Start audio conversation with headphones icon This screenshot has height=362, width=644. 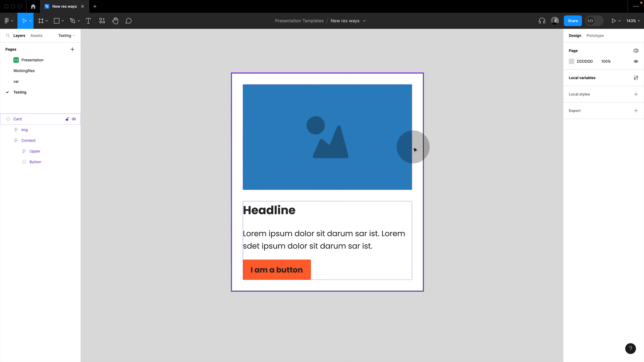542,21
